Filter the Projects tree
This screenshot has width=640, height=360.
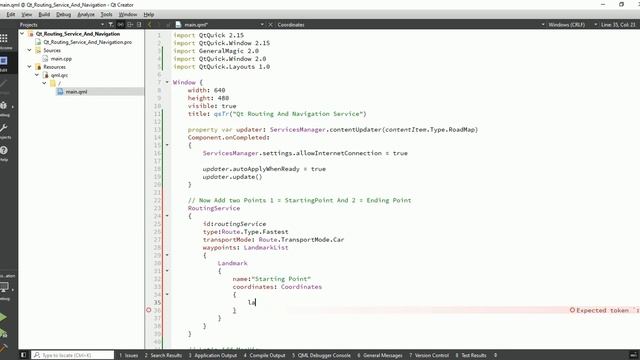pos(111,24)
